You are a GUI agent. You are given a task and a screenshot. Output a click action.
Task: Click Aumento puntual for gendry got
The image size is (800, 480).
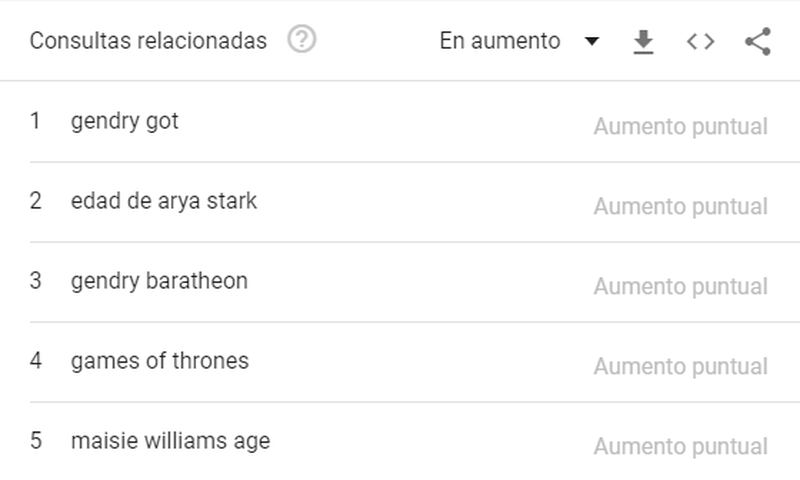(681, 127)
